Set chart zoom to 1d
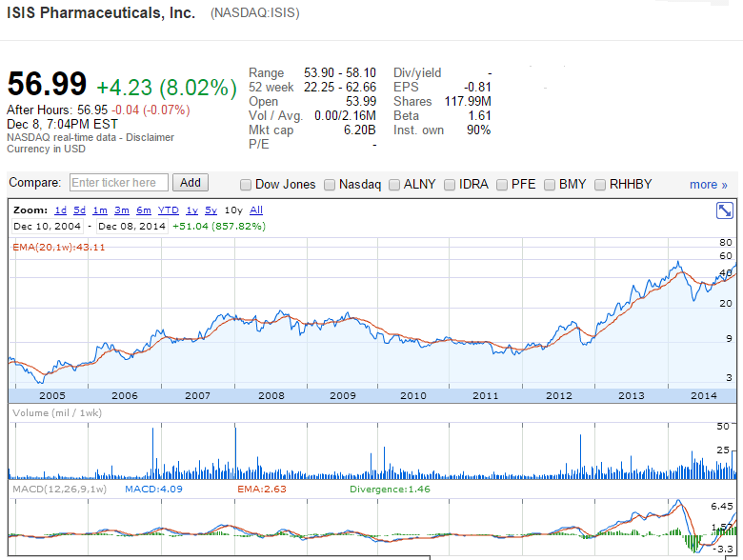 pos(61,210)
